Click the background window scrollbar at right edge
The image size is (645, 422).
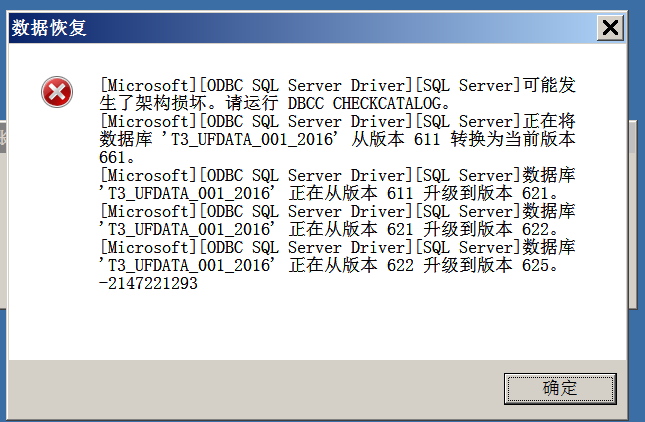click(x=637, y=214)
